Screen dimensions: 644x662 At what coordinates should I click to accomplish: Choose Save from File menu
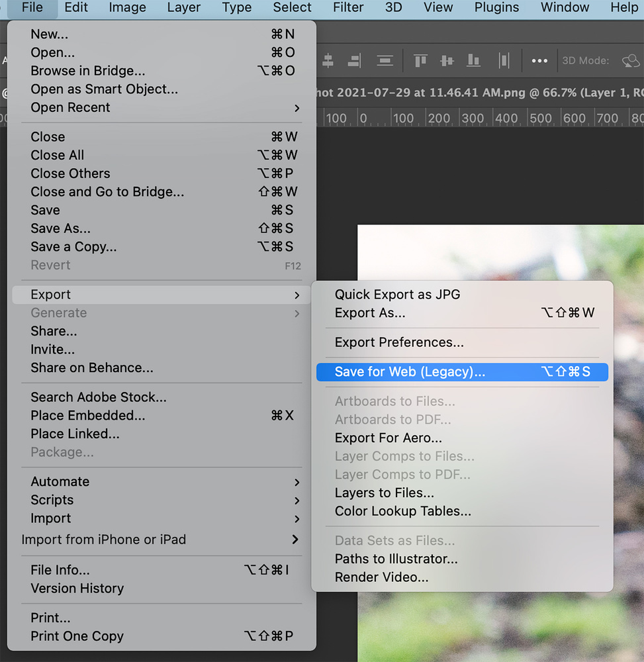[x=161, y=211]
